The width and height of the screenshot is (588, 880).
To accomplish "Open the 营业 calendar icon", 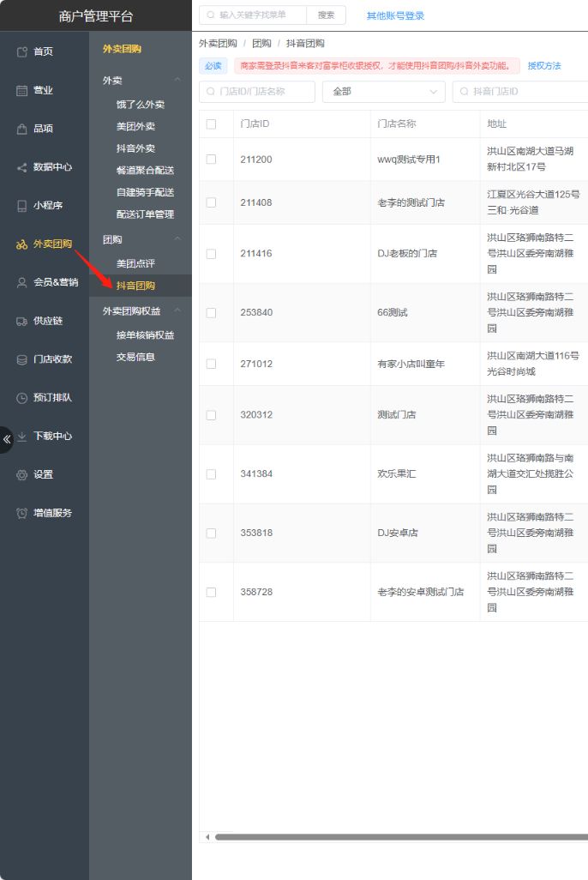I will (x=22, y=90).
